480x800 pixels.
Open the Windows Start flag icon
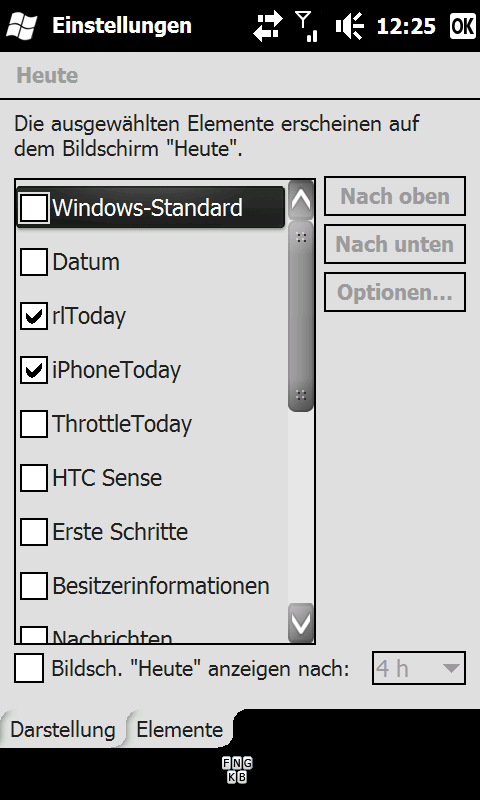pos(21,26)
